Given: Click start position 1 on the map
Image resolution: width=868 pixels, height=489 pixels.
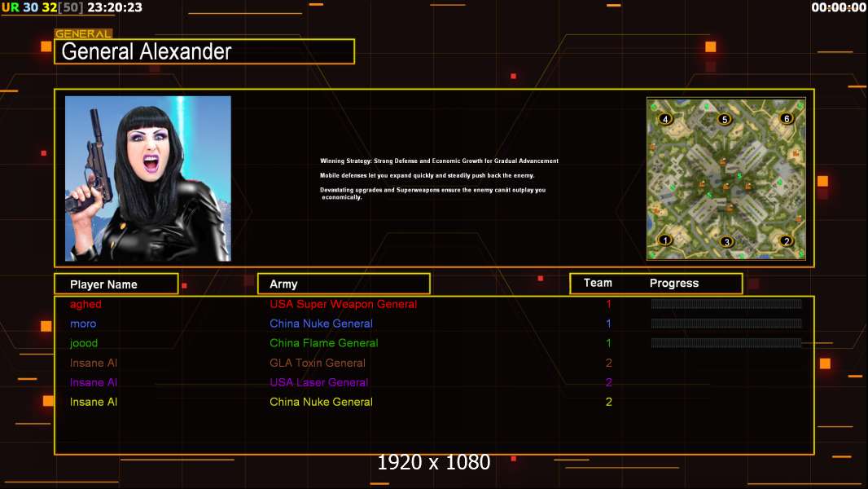Looking at the screenshot, I should [x=664, y=240].
